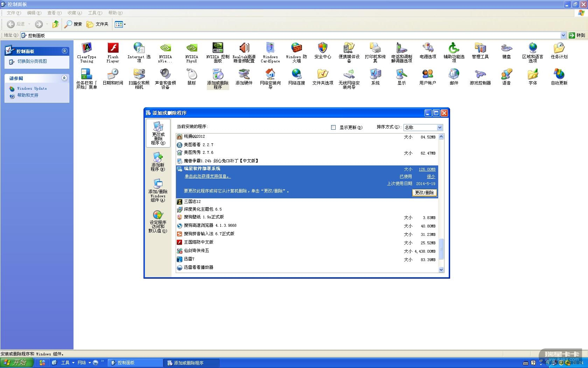Open the Realtek高清晰音频配置 icon
Screen dimensions: 588x368
[244, 53]
